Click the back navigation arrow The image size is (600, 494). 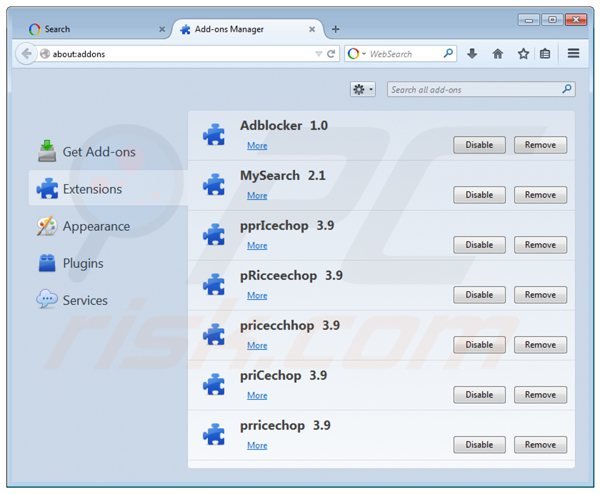(x=26, y=54)
